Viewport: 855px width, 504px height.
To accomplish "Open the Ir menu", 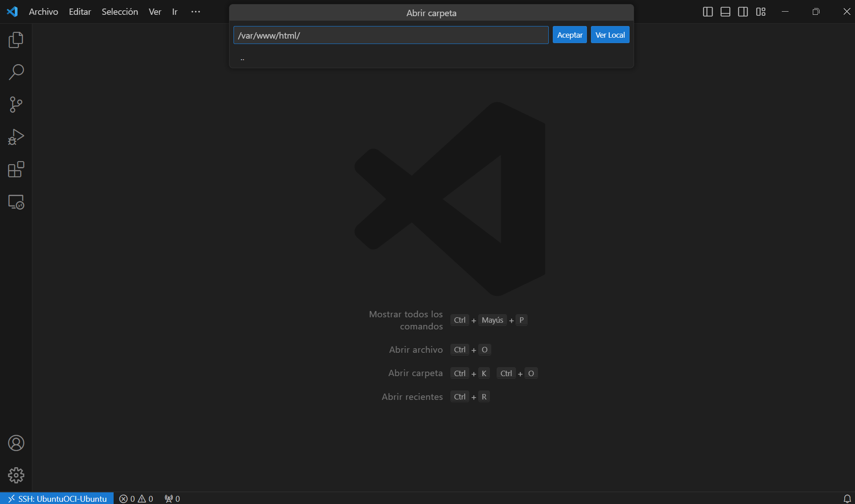I will click(x=175, y=12).
